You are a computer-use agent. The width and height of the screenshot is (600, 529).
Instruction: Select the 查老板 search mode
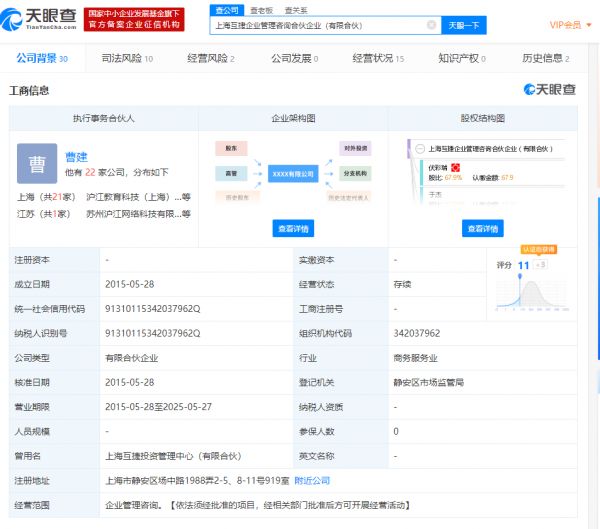pyautogui.click(x=264, y=9)
